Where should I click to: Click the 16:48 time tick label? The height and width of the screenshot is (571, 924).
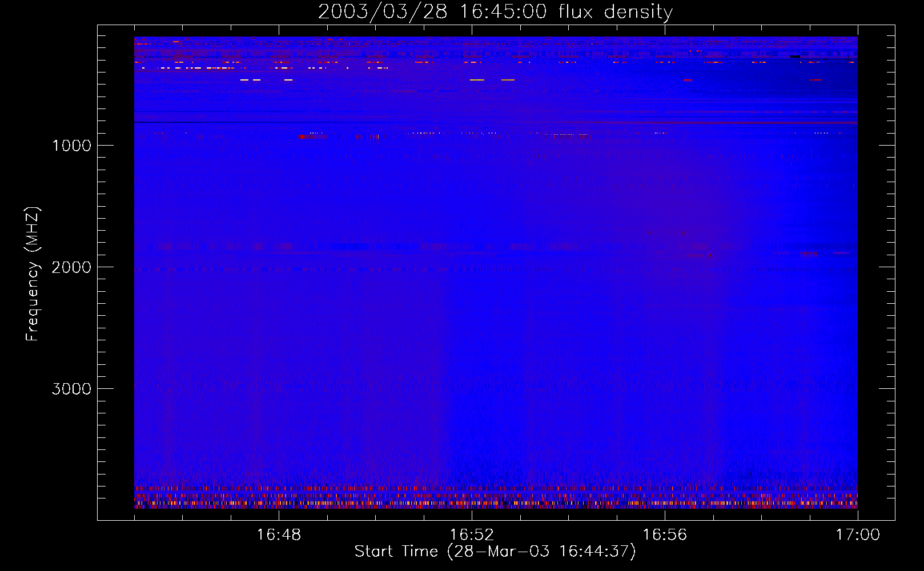279,534
